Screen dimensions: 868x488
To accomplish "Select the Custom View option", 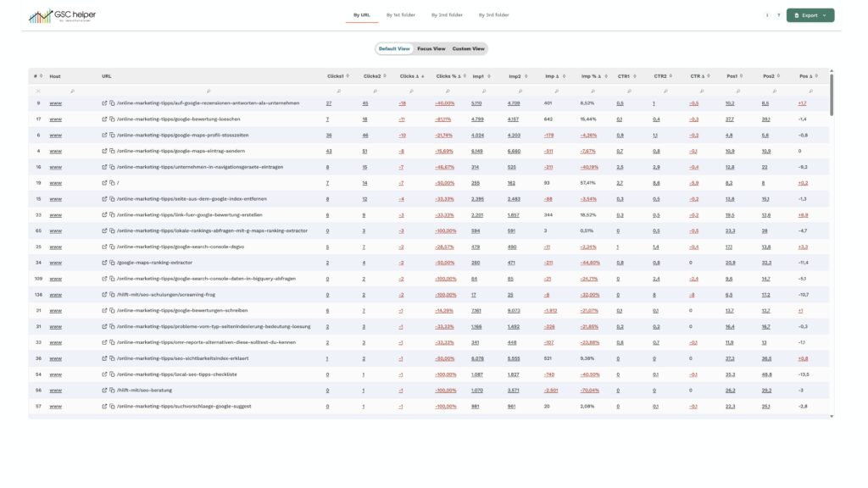I will (x=468, y=49).
